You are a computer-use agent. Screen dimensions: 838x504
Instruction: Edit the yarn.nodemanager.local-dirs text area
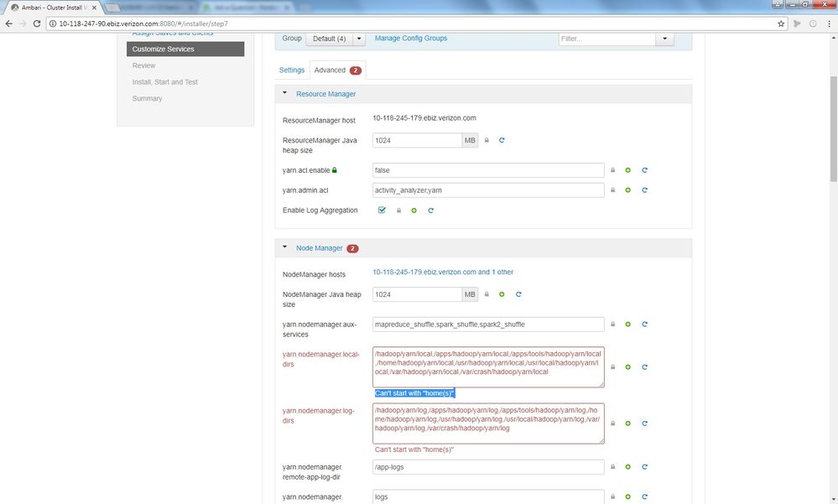(488, 367)
